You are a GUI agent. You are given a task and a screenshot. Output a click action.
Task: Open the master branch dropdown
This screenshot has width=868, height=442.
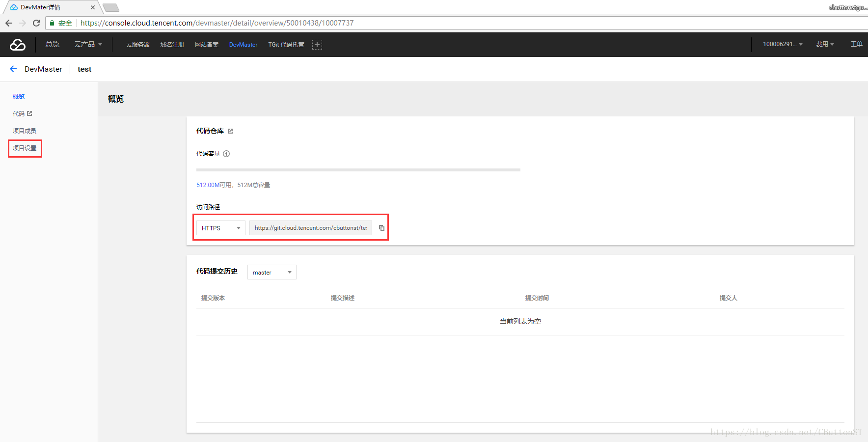272,272
